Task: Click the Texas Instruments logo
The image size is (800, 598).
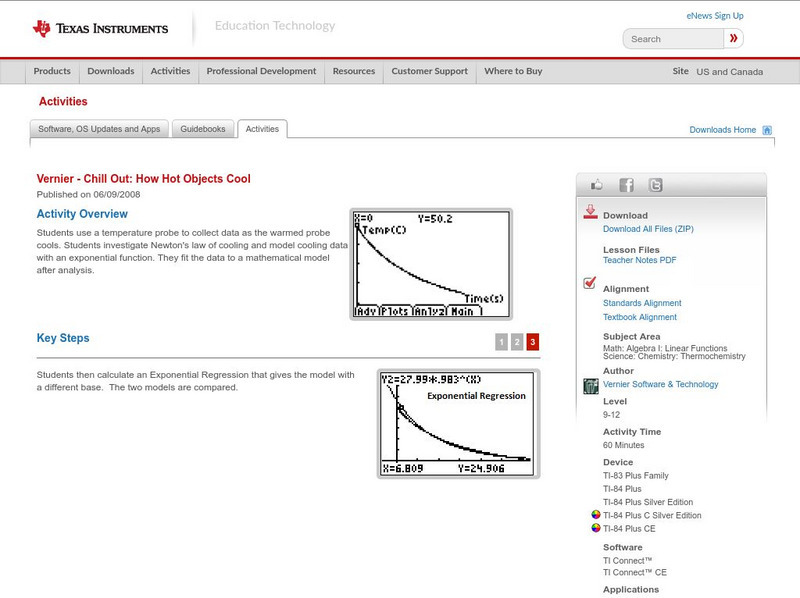Action: tap(100, 29)
